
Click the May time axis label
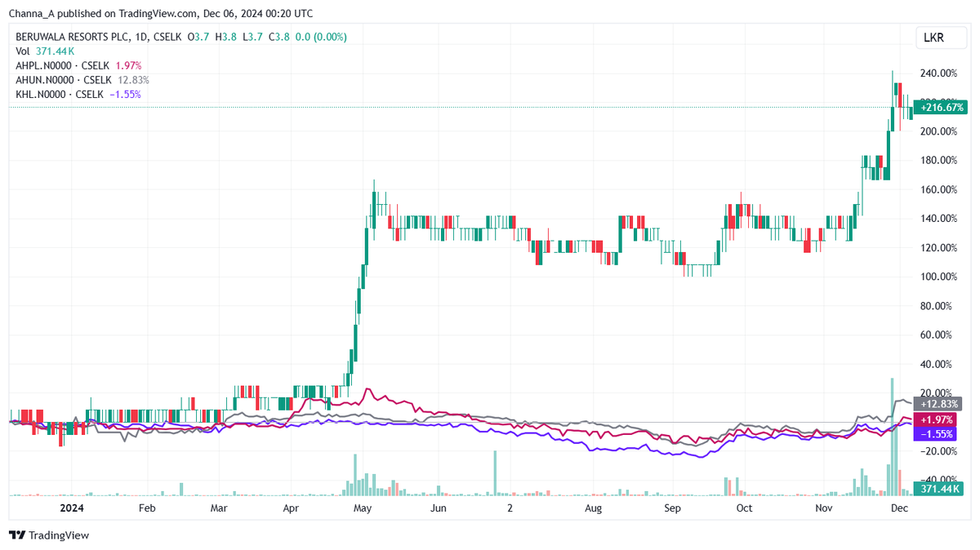(x=363, y=508)
